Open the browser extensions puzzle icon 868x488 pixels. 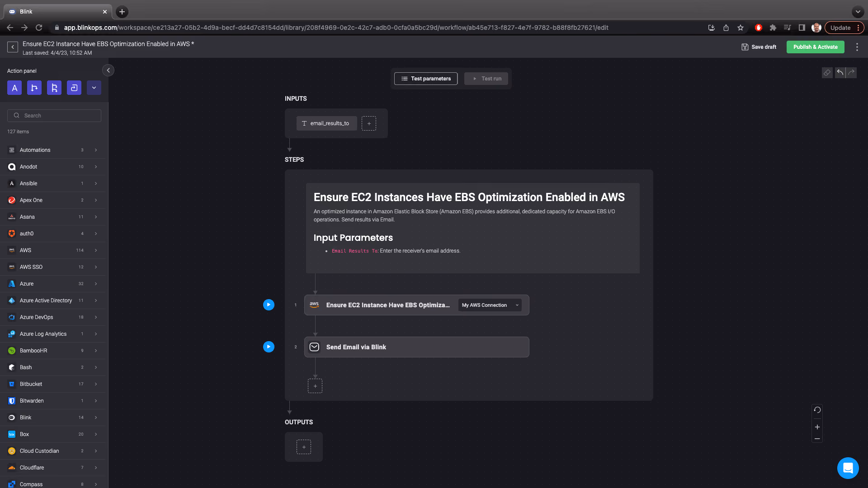coord(773,28)
